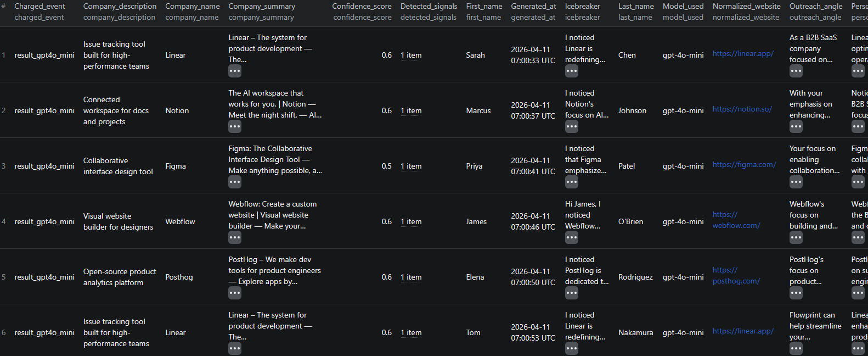Screen dimensions: 868x356
Task: Show full outreach angle for James O'Brien
Action: [796, 237]
